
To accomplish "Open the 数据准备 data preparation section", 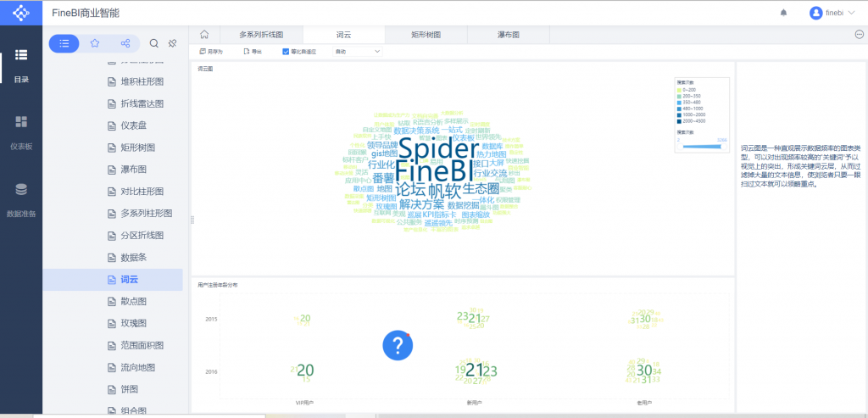I will 21,200.
